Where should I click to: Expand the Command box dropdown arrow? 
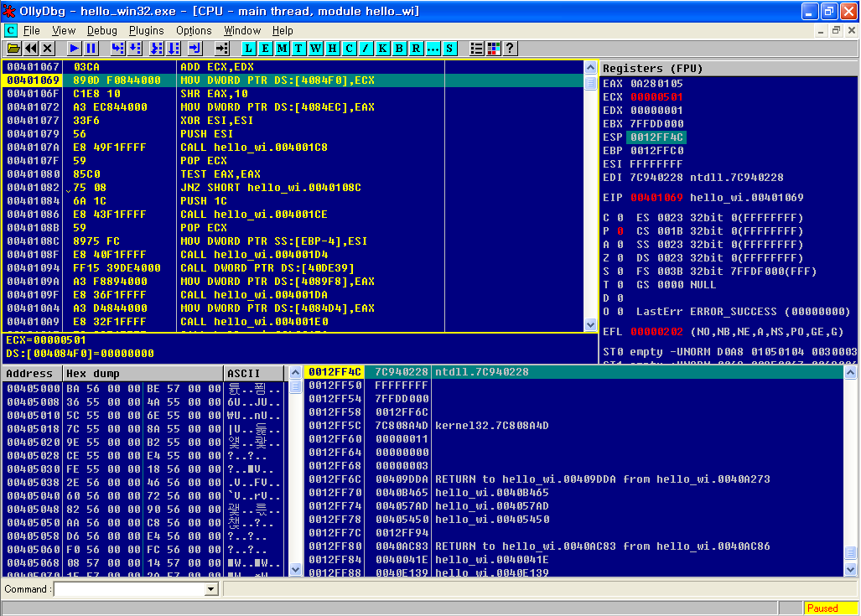[210, 589]
